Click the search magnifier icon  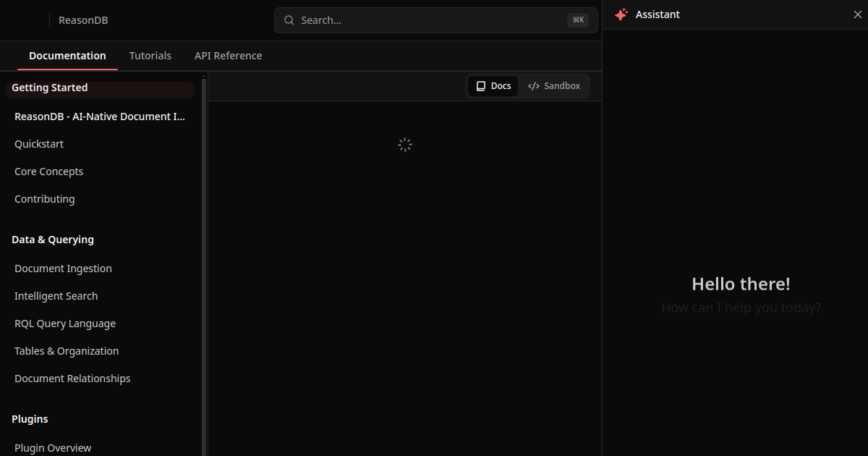(x=289, y=20)
